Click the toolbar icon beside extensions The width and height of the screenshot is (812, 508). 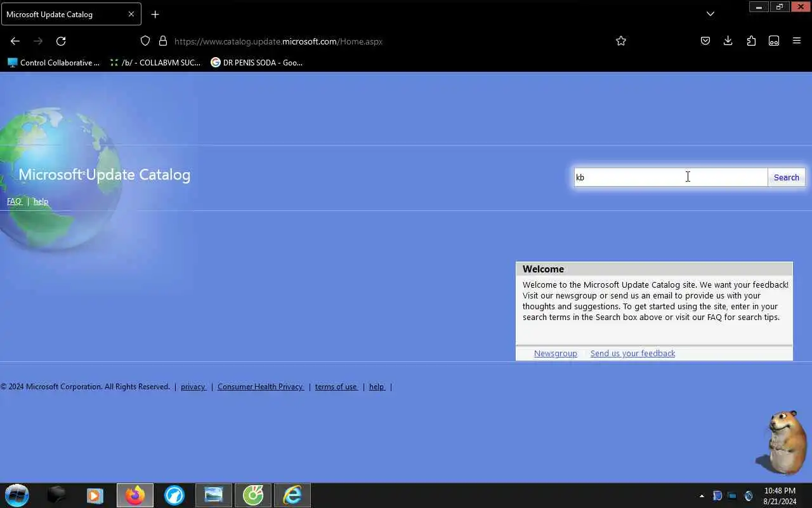tap(774, 41)
